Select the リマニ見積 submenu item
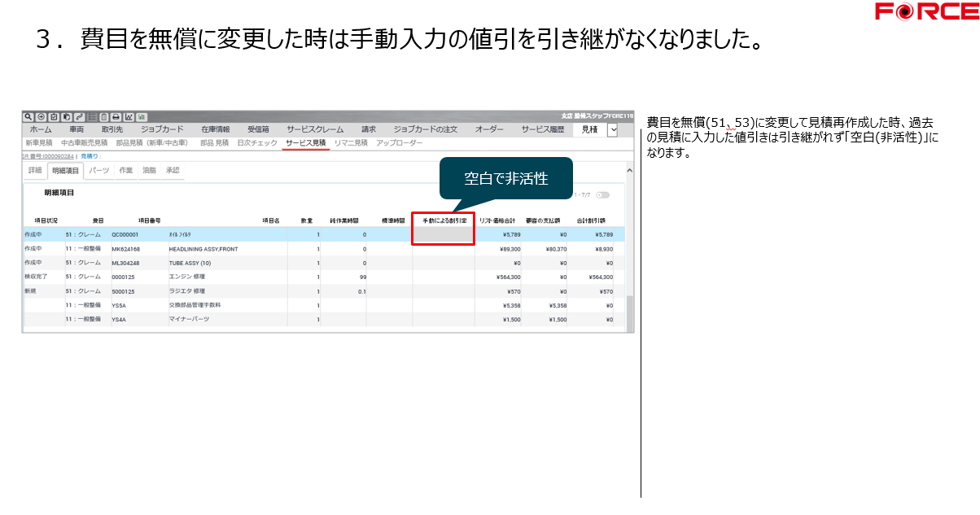Screen dimensions: 980x515 tap(351, 143)
